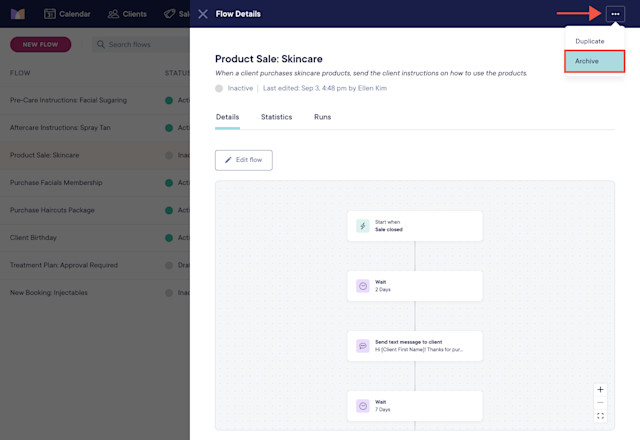Close the Flow Details panel

point(203,14)
